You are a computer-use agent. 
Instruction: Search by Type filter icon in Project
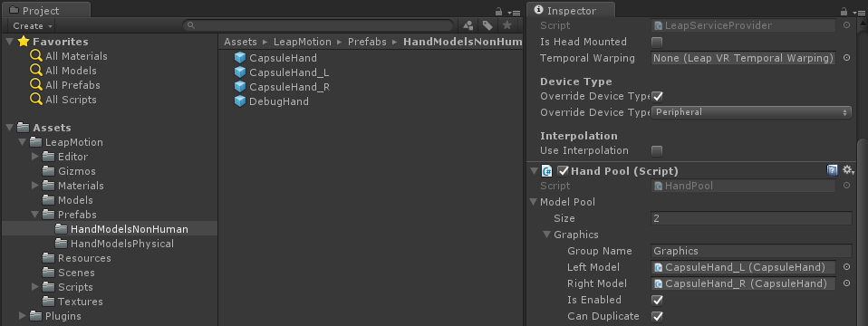[x=468, y=25]
